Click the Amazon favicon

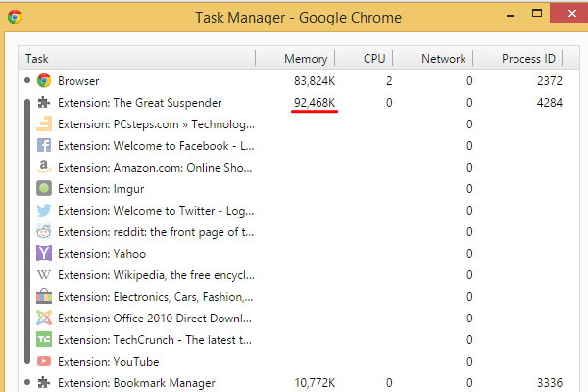(44, 167)
